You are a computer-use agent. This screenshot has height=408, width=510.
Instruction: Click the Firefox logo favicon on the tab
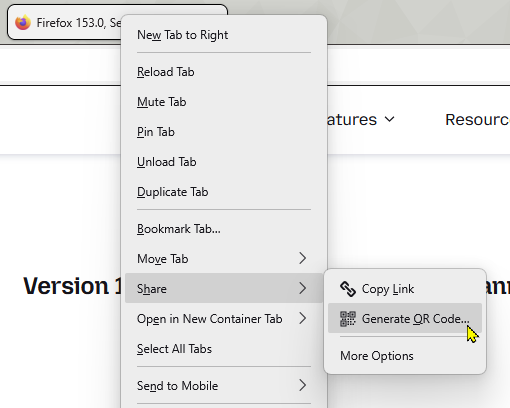click(x=23, y=22)
